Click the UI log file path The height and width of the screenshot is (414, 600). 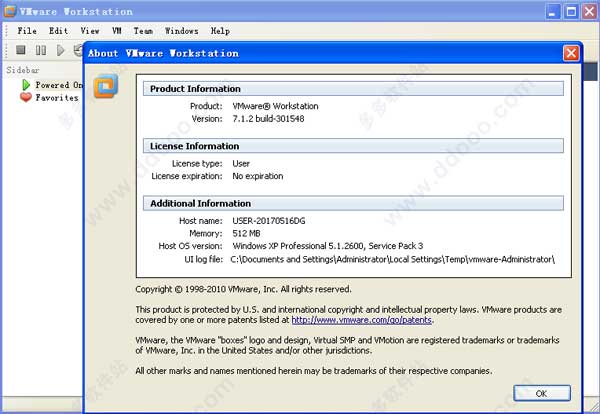pyautogui.click(x=393, y=259)
